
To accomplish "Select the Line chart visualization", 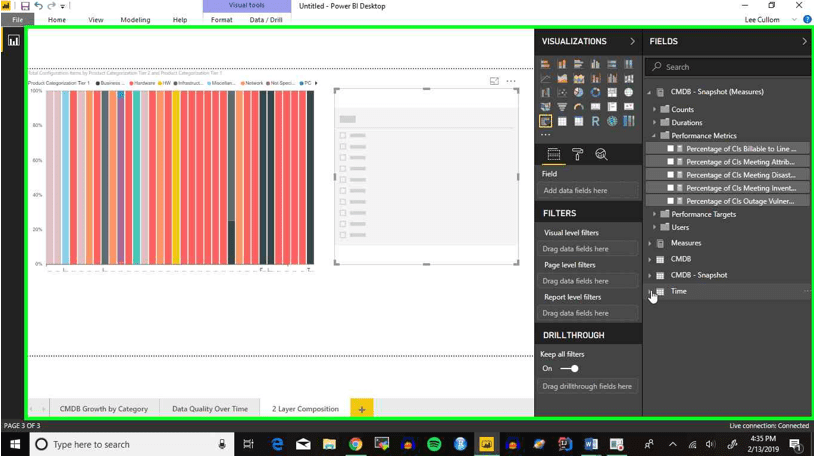I will [545, 79].
